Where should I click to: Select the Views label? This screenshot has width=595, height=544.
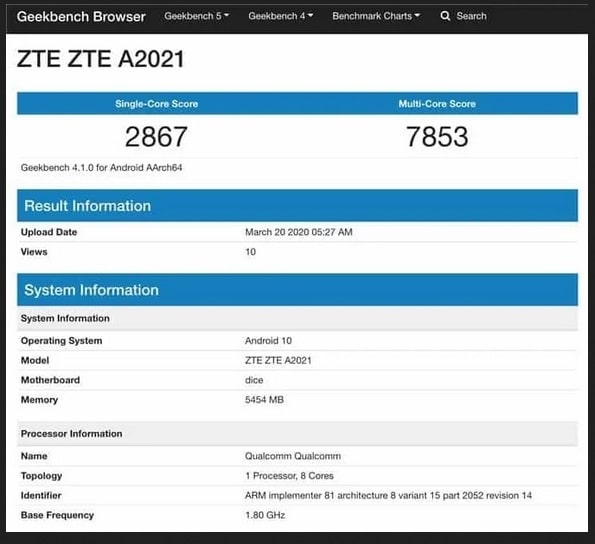(34, 252)
